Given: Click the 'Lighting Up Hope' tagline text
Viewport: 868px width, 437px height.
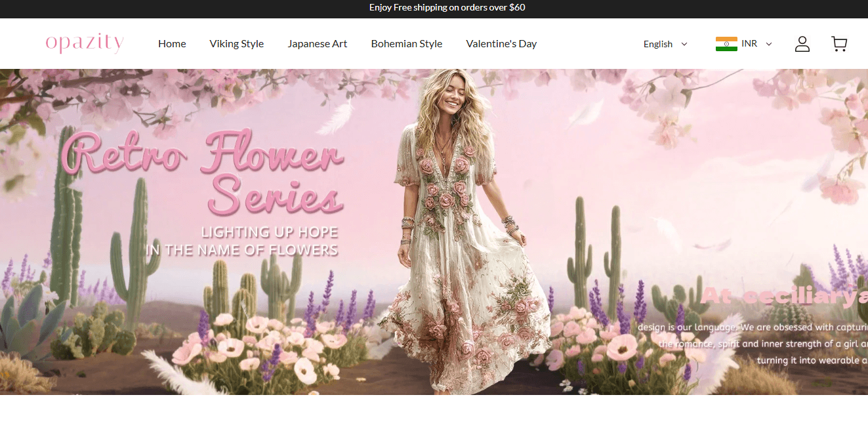Looking at the screenshot, I should pyautogui.click(x=269, y=232).
